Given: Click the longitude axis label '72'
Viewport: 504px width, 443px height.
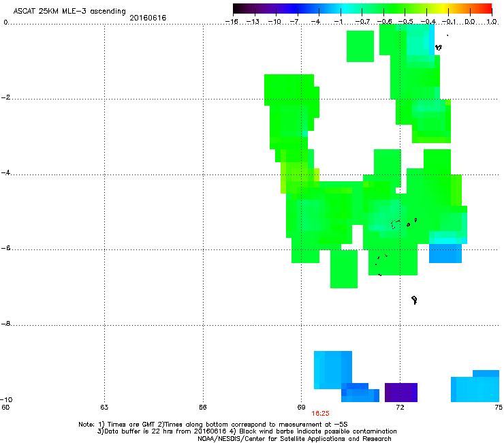Looking at the screenshot, I should pos(400,408).
